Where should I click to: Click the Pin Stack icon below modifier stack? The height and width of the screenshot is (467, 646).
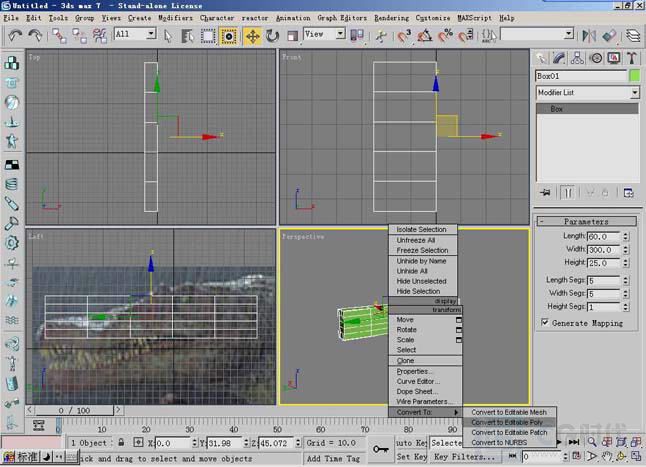point(545,193)
